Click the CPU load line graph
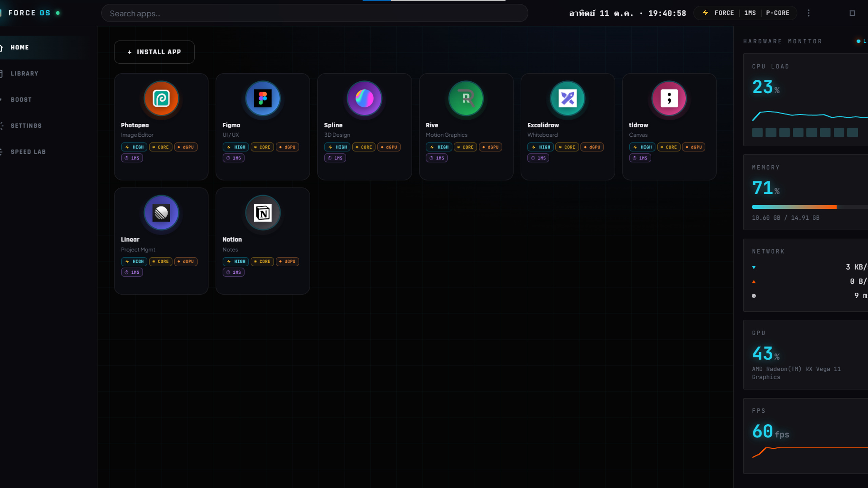Image resolution: width=868 pixels, height=488 pixels. [810, 115]
